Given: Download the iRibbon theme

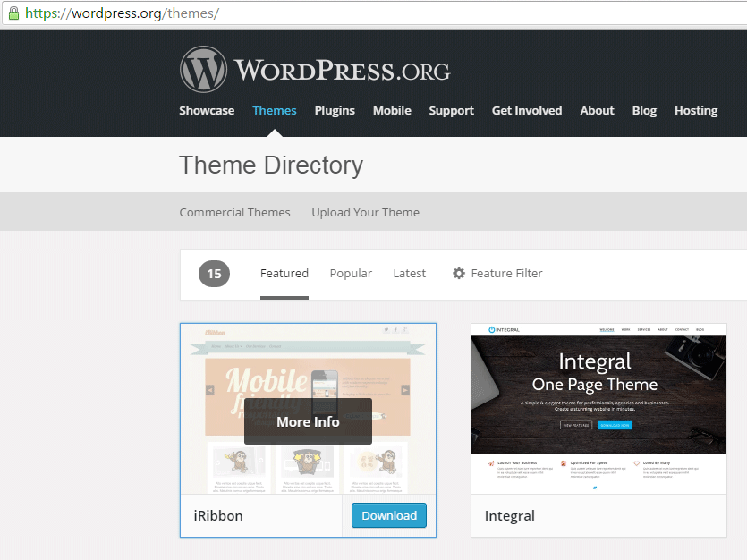Looking at the screenshot, I should [389, 515].
